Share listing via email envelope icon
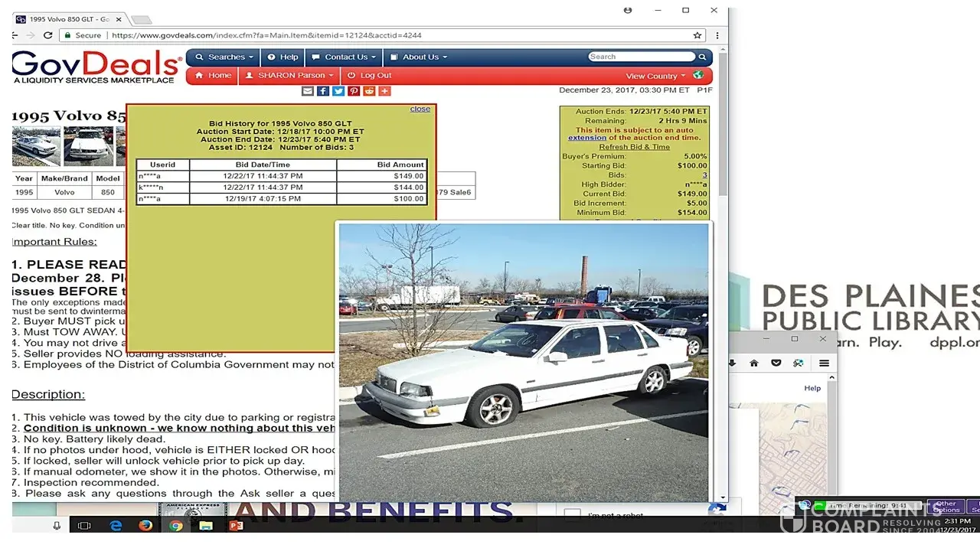Screen dimensions: 980x551 [308, 91]
